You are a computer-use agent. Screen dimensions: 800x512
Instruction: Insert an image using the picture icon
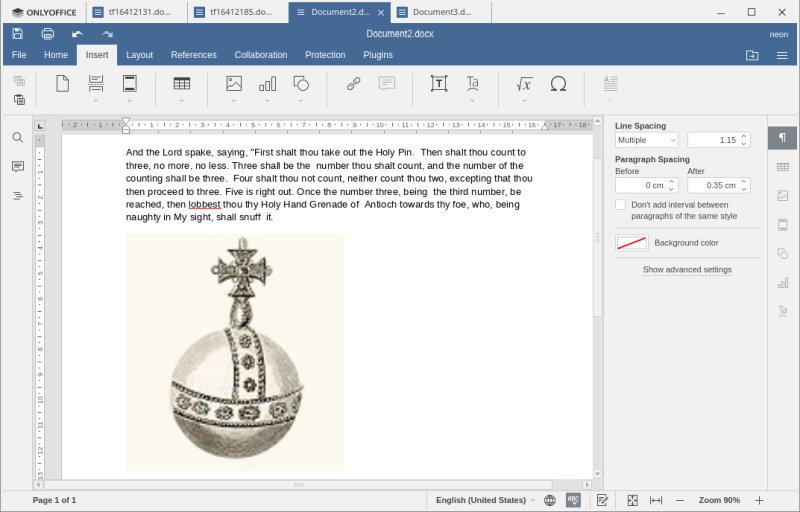pyautogui.click(x=234, y=84)
